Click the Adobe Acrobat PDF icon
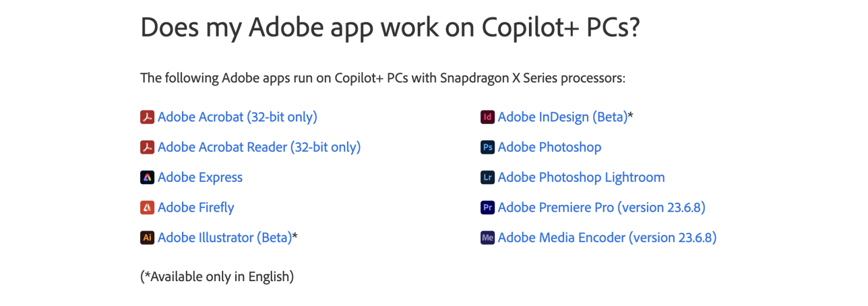The height and width of the screenshot is (306, 868). pyautogui.click(x=147, y=117)
